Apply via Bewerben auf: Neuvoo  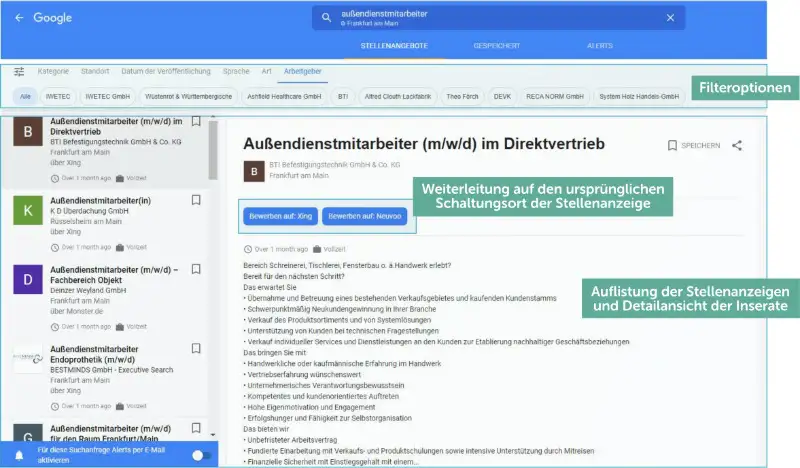coord(364,216)
